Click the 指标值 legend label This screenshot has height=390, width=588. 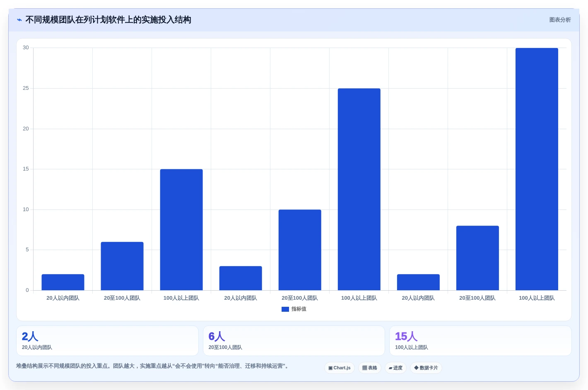(299, 309)
